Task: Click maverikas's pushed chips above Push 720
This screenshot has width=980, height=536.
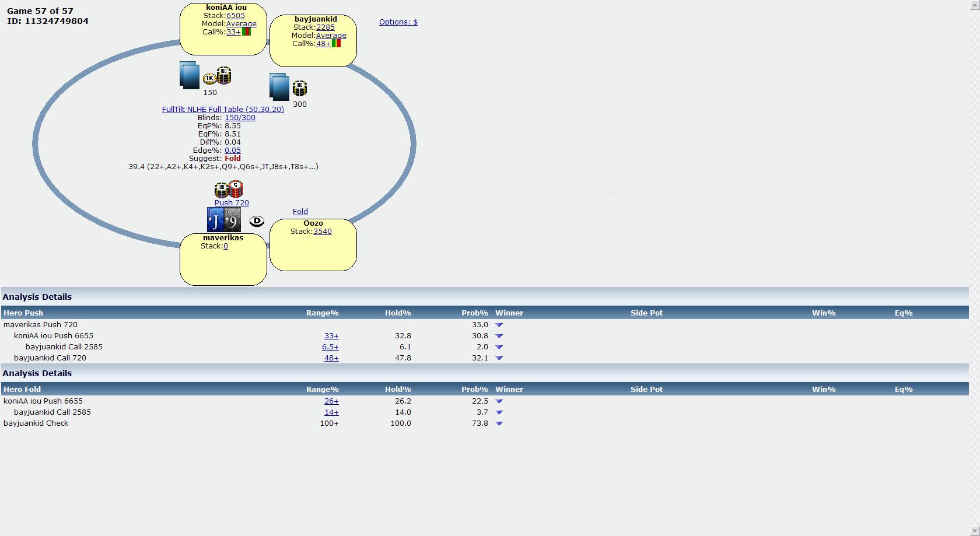Action: coord(229,189)
